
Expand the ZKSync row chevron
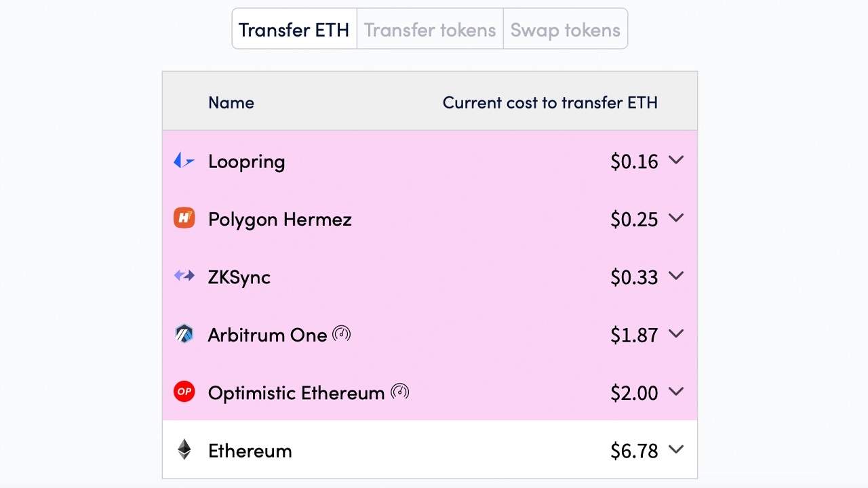point(676,276)
